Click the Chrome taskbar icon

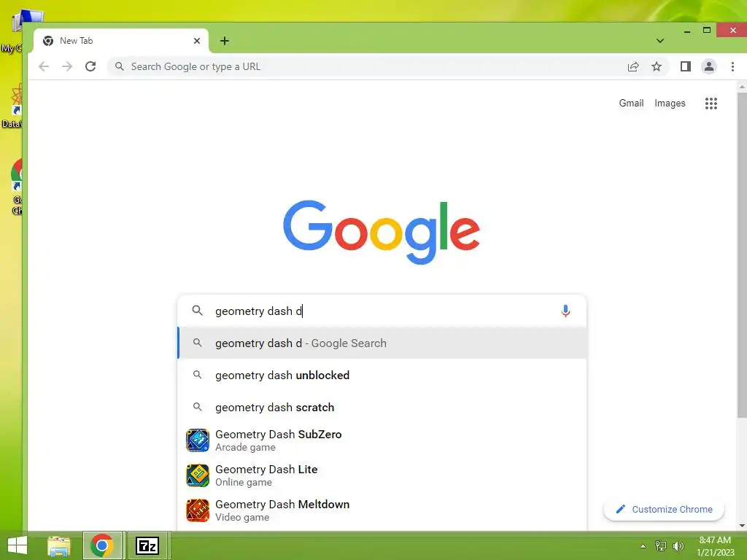pyautogui.click(x=102, y=545)
